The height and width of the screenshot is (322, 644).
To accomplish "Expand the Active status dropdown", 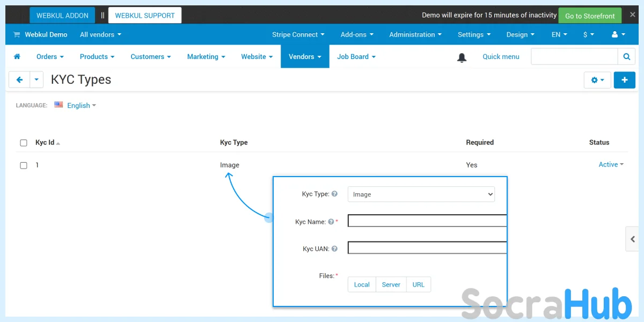I will (611, 165).
